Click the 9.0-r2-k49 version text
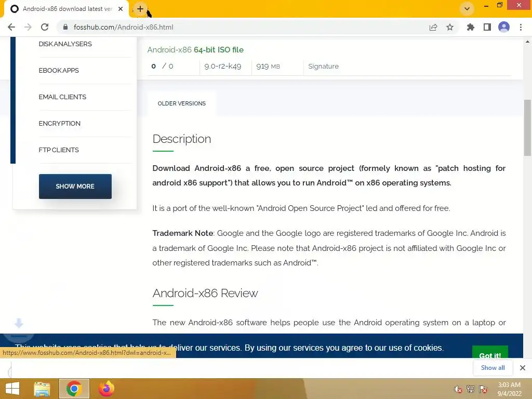The image size is (532, 399). click(223, 66)
